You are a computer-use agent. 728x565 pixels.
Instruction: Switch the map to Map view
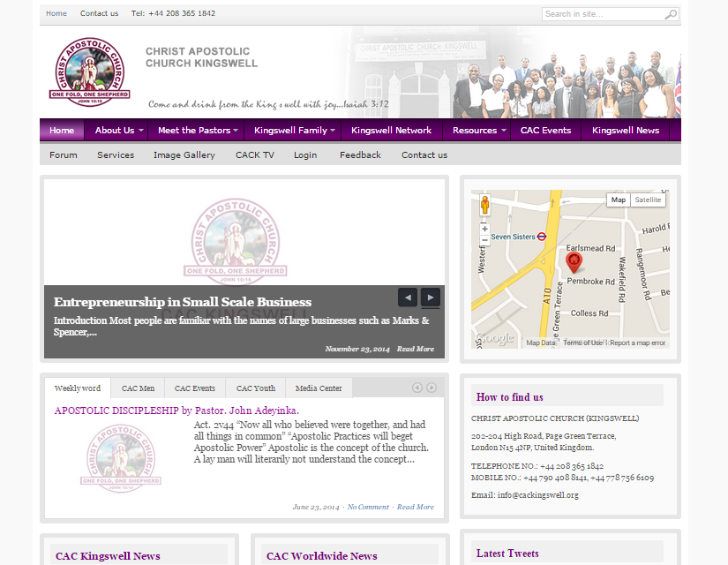(x=619, y=200)
